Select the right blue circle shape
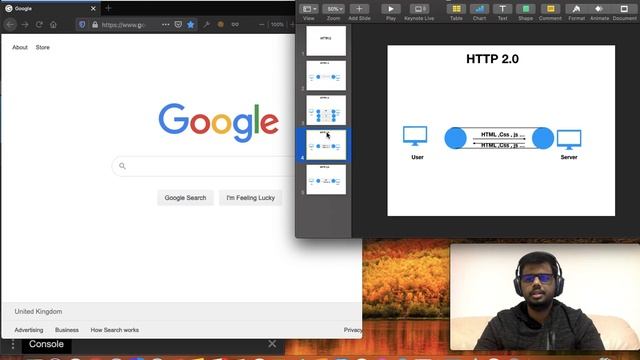 coord(543,138)
